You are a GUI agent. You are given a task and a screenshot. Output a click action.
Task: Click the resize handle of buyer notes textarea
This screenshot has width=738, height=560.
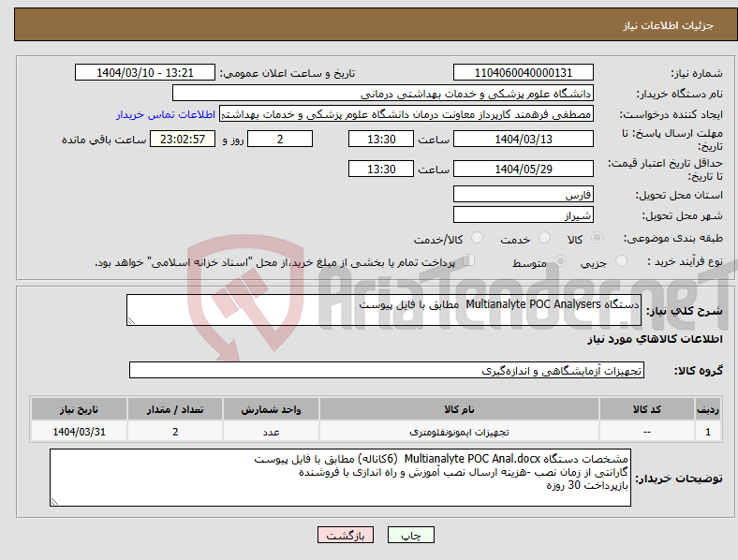click(54, 502)
